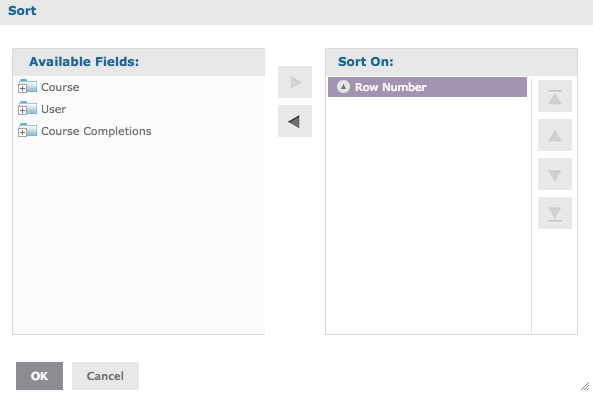The width and height of the screenshot is (593, 393).
Task: Select the Course Completions tree item
Action: (96, 131)
